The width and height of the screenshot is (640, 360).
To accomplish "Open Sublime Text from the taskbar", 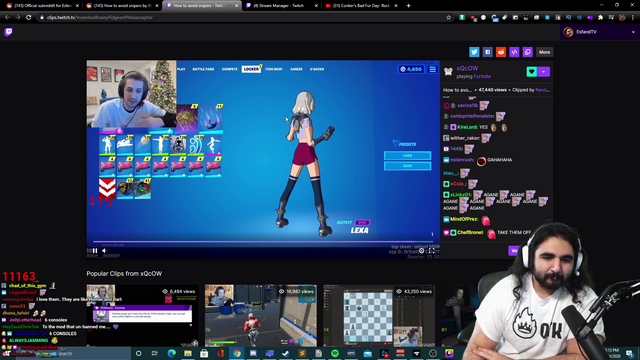I will point(302,353).
